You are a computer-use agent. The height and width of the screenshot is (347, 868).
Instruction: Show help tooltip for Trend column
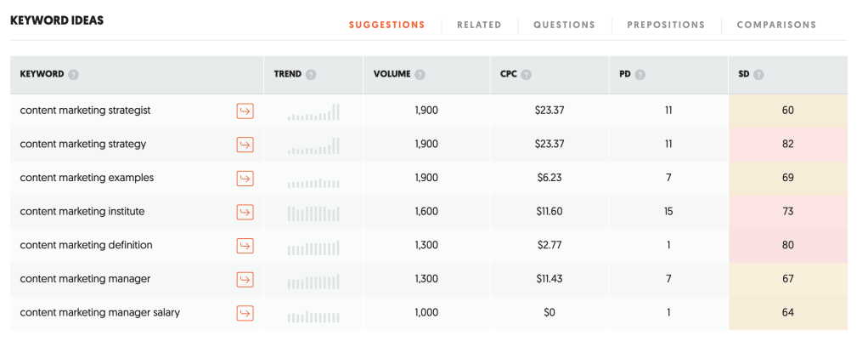click(x=311, y=75)
